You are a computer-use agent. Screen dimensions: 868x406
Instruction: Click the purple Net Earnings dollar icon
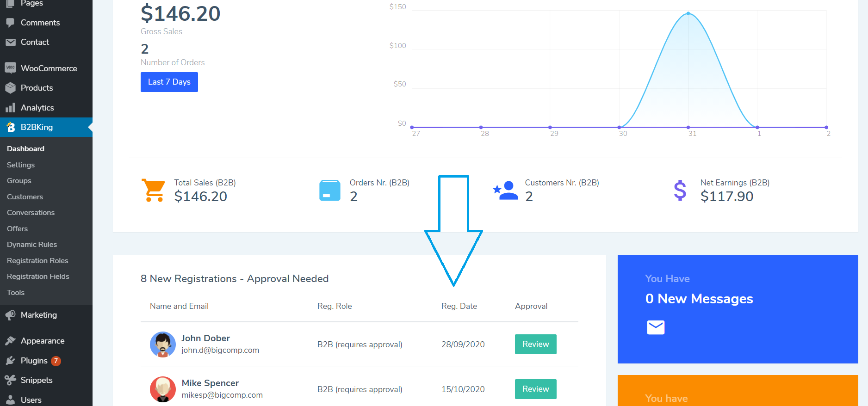(680, 190)
